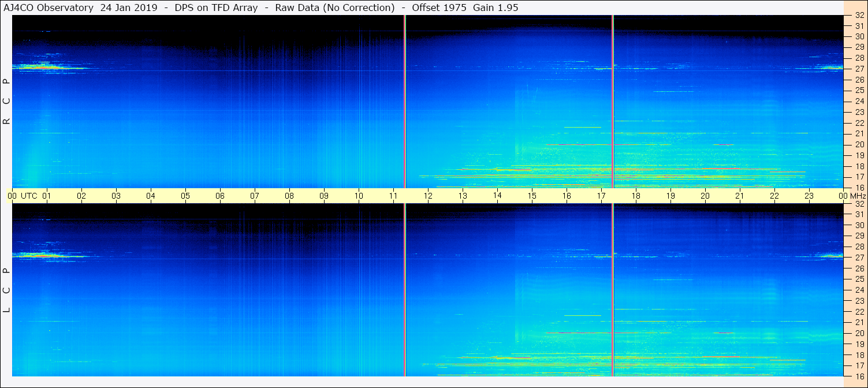Click the '27' MHz label of the LCP panel

click(859, 258)
